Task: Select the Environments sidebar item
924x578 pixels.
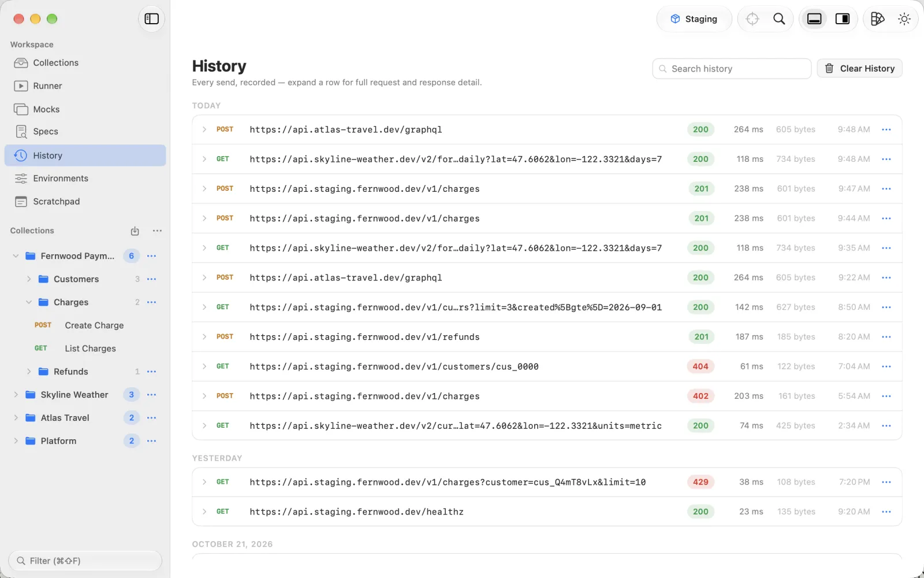Action: 85,179
